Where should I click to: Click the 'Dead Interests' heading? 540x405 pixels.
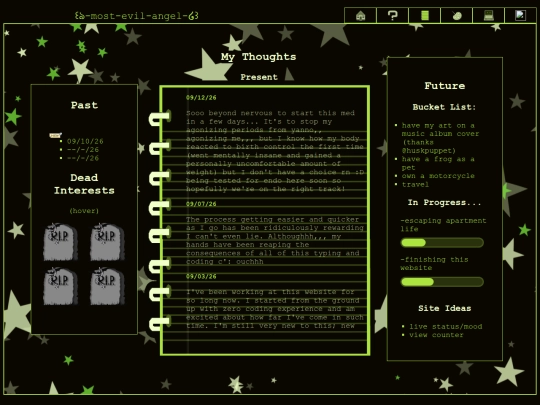click(x=84, y=184)
